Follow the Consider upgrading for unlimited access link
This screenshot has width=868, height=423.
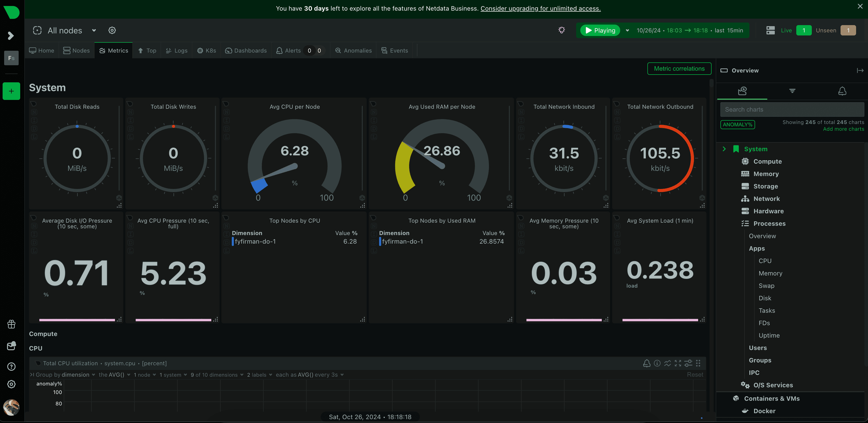pyautogui.click(x=540, y=9)
